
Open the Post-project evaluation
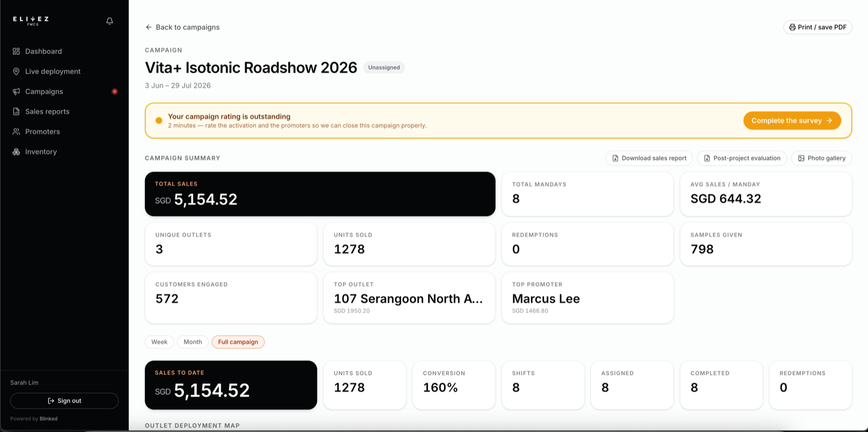pyautogui.click(x=742, y=158)
